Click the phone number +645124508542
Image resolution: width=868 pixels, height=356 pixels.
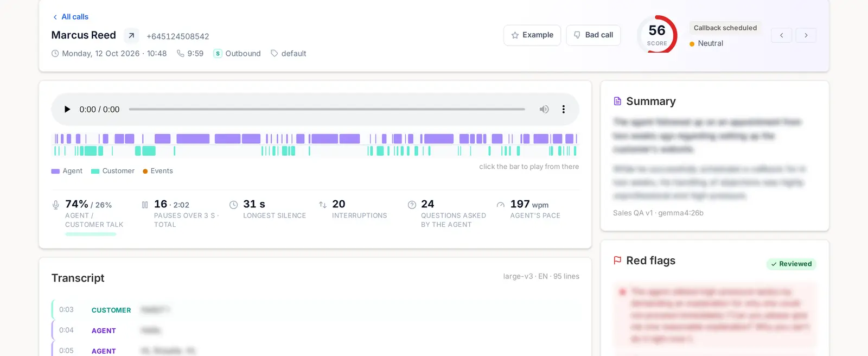tap(178, 36)
